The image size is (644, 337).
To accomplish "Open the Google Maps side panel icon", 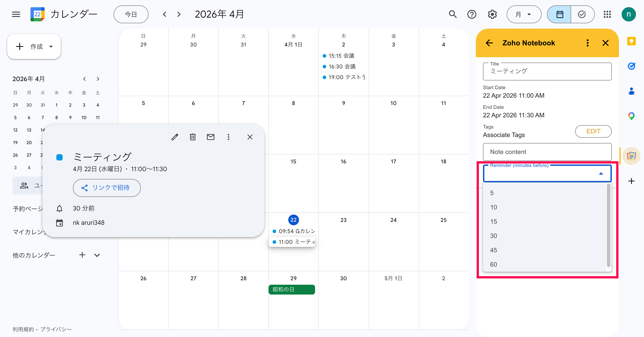I will [x=631, y=116].
